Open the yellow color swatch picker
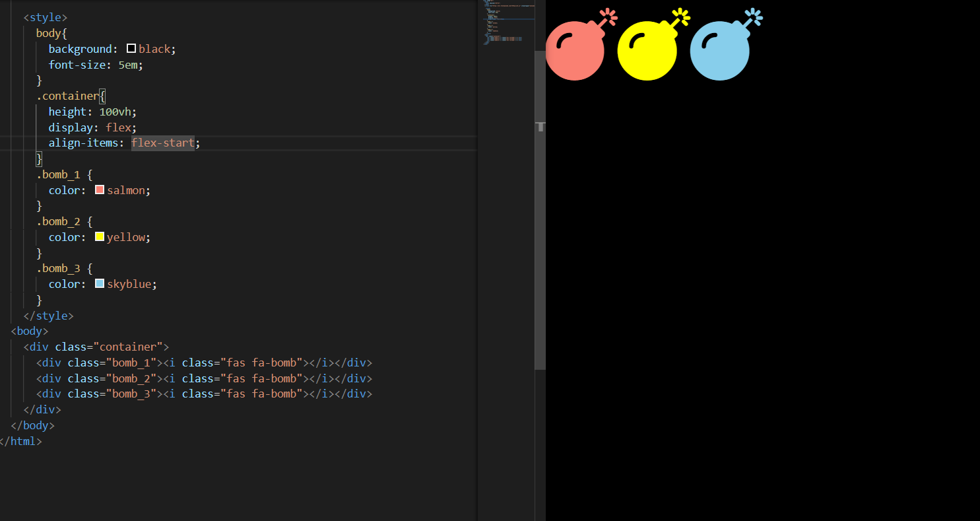 pyautogui.click(x=100, y=236)
